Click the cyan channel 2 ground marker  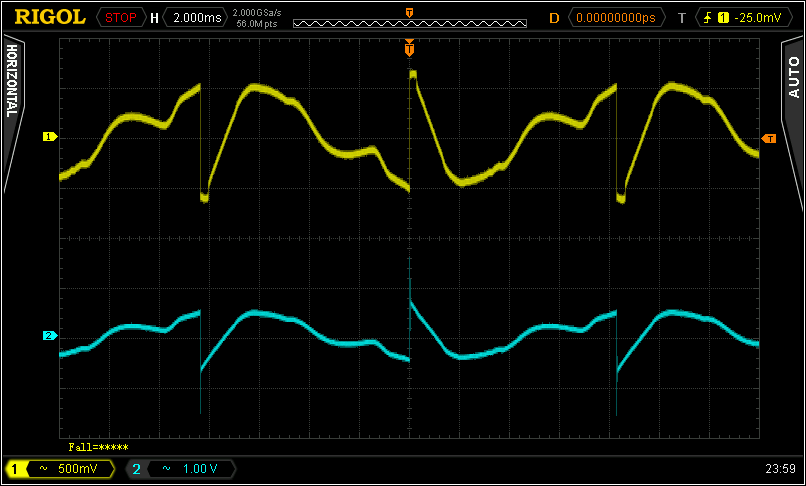(x=47, y=336)
